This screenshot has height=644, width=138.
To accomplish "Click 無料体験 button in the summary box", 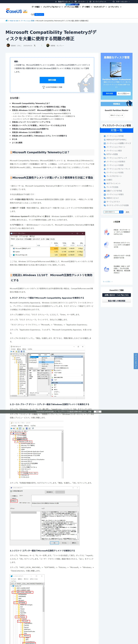I will click(52, 80).
